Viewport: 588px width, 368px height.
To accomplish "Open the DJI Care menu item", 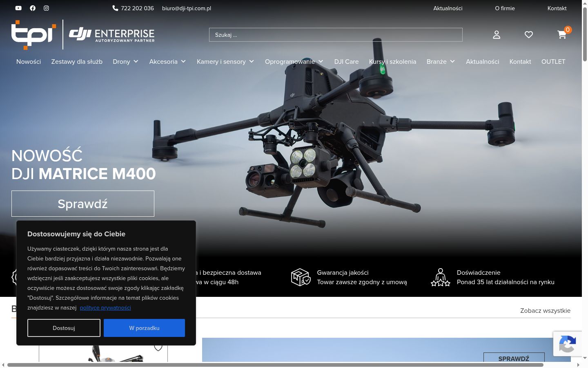I will pyautogui.click(x=346, y=62).
